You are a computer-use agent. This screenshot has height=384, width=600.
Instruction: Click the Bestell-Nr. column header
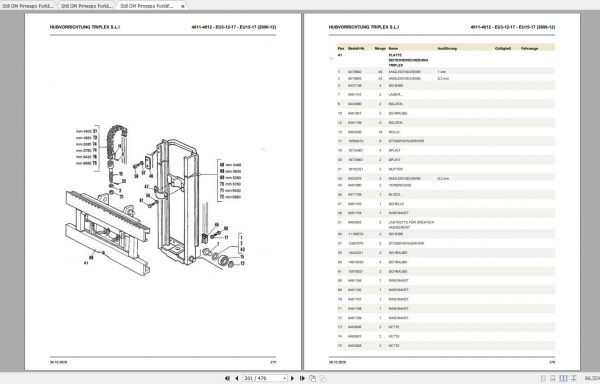pos(356,48)
